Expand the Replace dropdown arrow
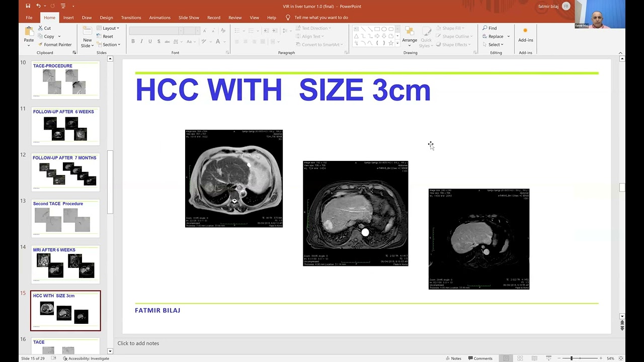644x362 pixels. [x=508, y=36]
